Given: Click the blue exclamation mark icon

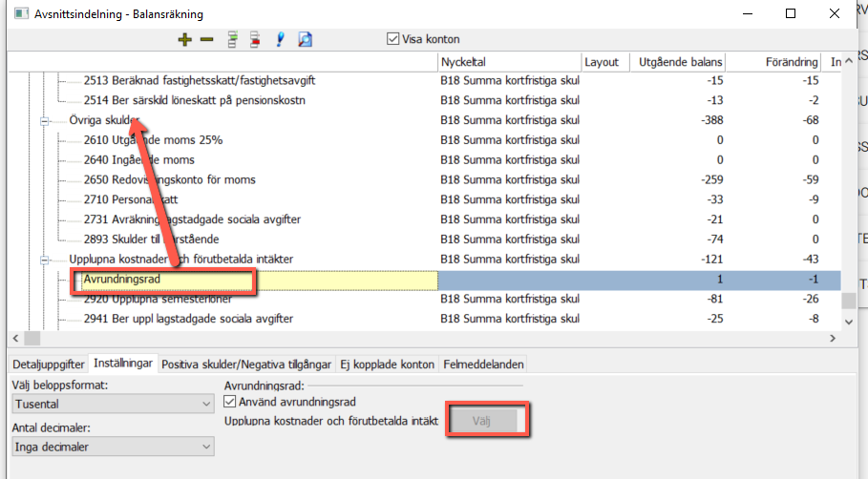Looking at the screenshot, I should point(280,39).
